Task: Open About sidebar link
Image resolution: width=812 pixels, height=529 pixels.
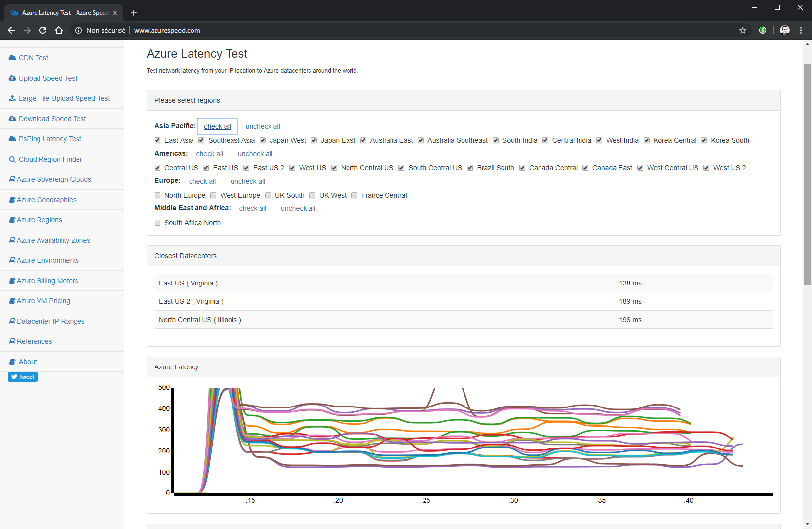Action: coord(28,362)
